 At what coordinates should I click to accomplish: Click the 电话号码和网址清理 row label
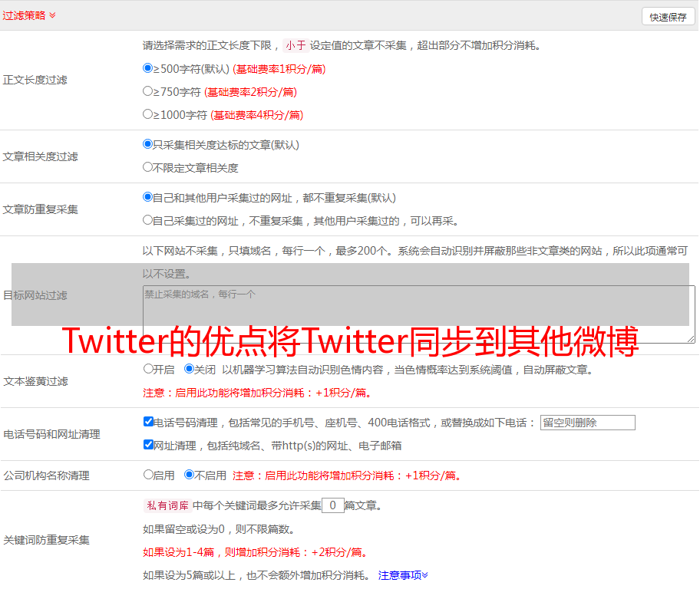coord(51,434)
